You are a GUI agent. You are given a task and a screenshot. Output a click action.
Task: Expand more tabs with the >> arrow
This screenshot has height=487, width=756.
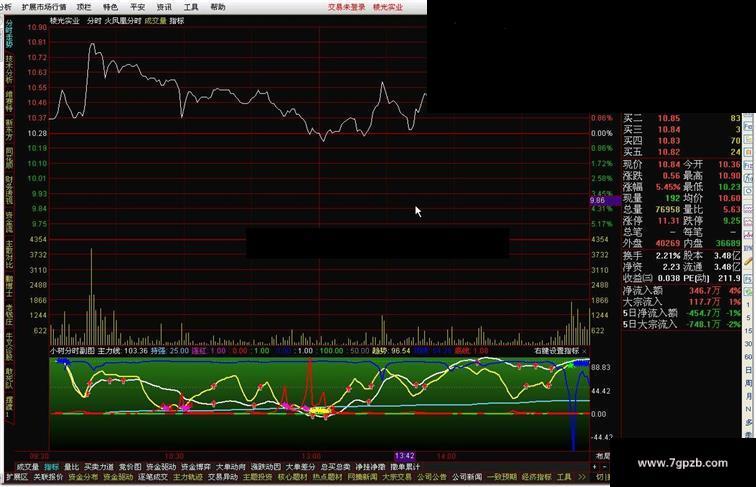click(x=581, y=477)
